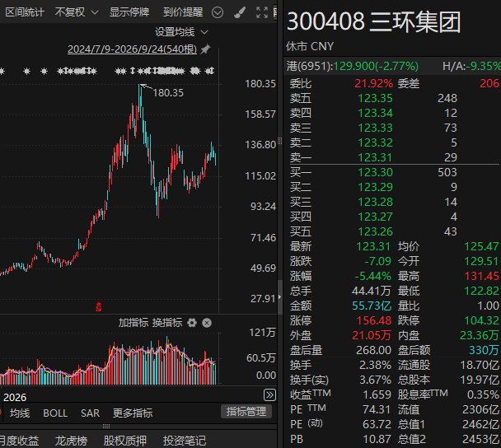
Task: Click the 指标管理 button
Action: coord(246,412)
